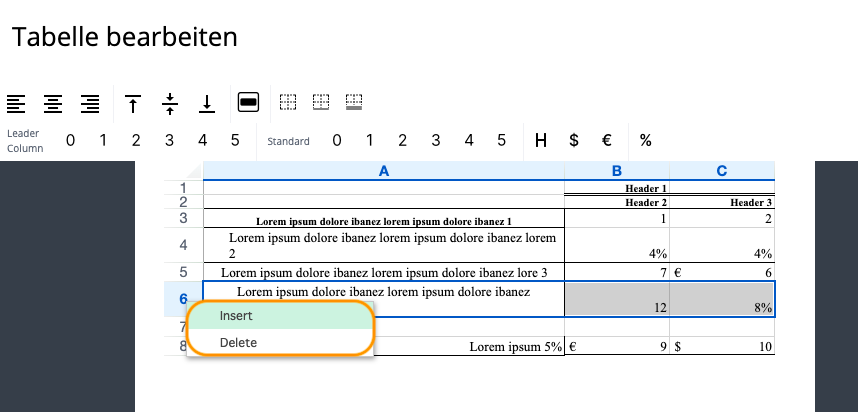858x412 pixels.
Task: Set Standard value to 5
Action: pyautogui.click(x=502, y=141)
